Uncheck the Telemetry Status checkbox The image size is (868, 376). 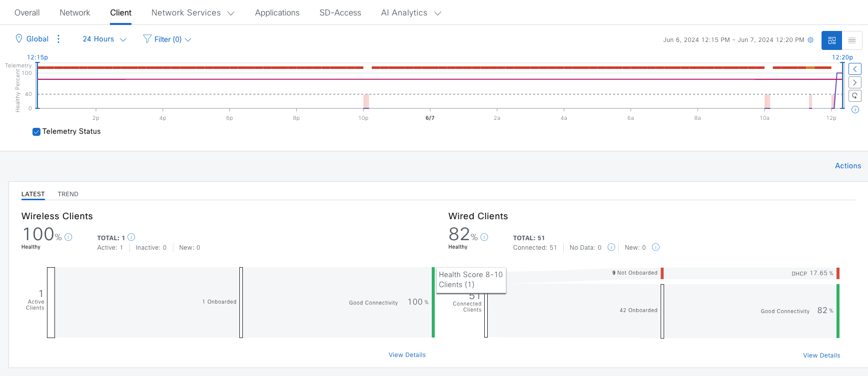pyautogui.click(x=36, y=132)
